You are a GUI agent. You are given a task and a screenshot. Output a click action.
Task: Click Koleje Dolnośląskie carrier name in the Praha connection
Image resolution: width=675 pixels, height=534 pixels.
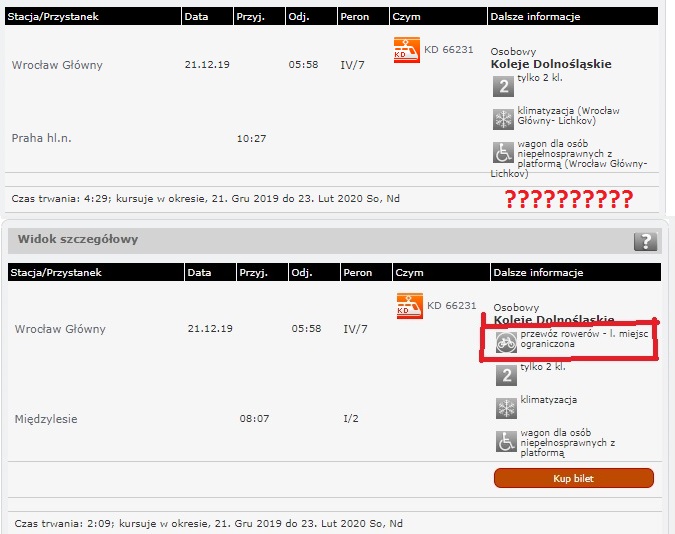[551, 64]
